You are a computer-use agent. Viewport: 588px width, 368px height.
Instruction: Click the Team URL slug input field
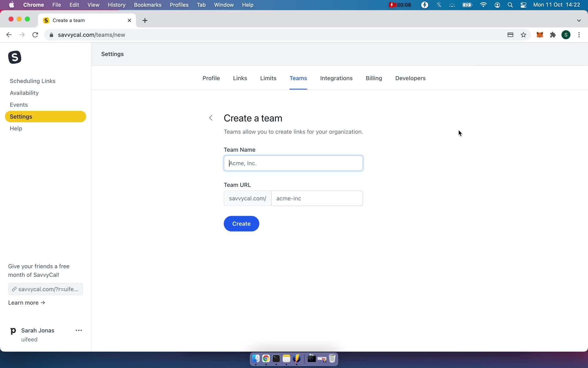tap(317, 198)
